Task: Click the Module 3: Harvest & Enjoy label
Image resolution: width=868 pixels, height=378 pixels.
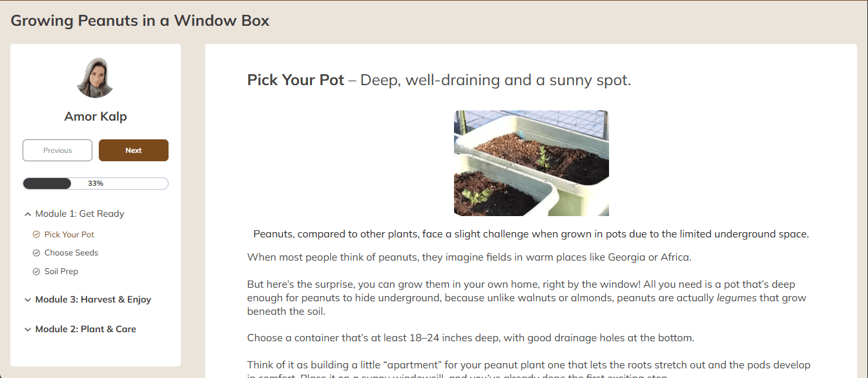Action: [93, 300]
